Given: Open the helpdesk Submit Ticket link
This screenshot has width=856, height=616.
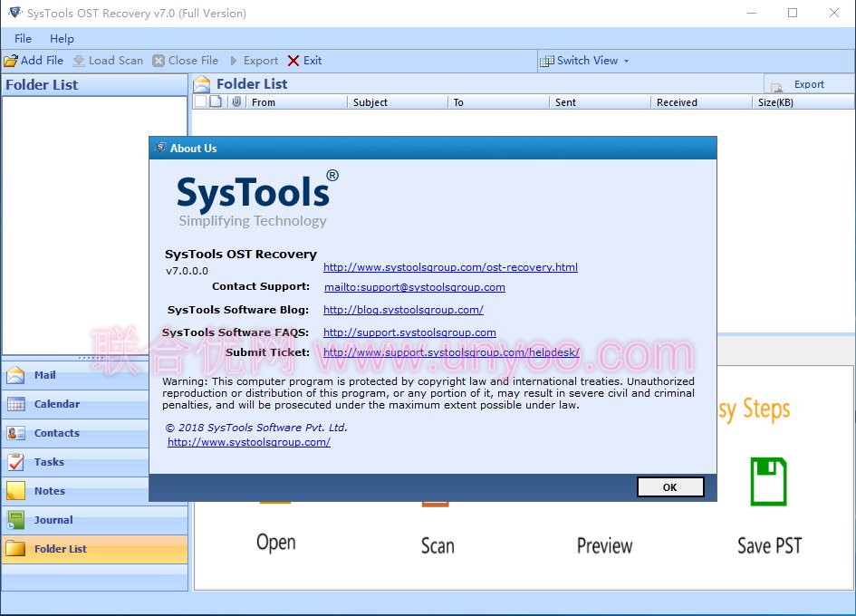Looking at the screenshot, I should 451,352.
